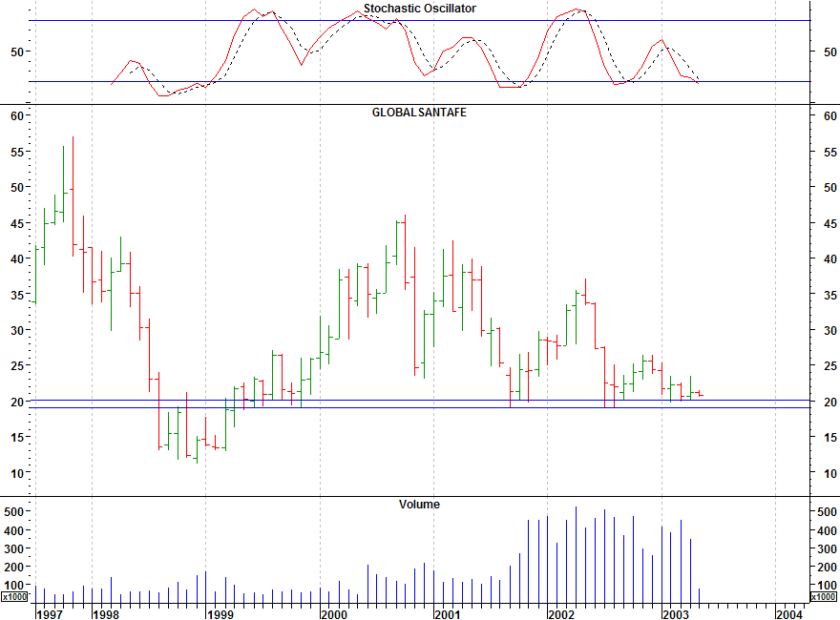Select price 30 on the left price axis

click(x=17, y=330)
